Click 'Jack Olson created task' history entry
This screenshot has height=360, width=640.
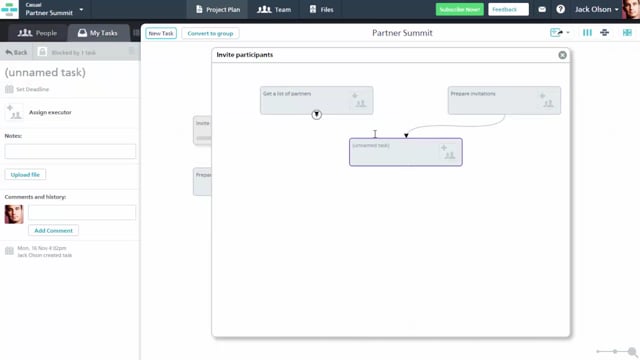click(44, 255)
